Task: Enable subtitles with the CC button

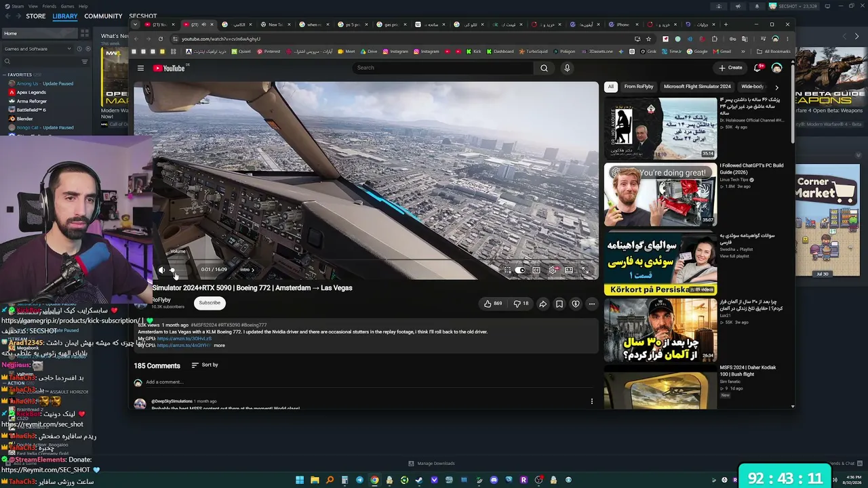Action: (536, 270)
